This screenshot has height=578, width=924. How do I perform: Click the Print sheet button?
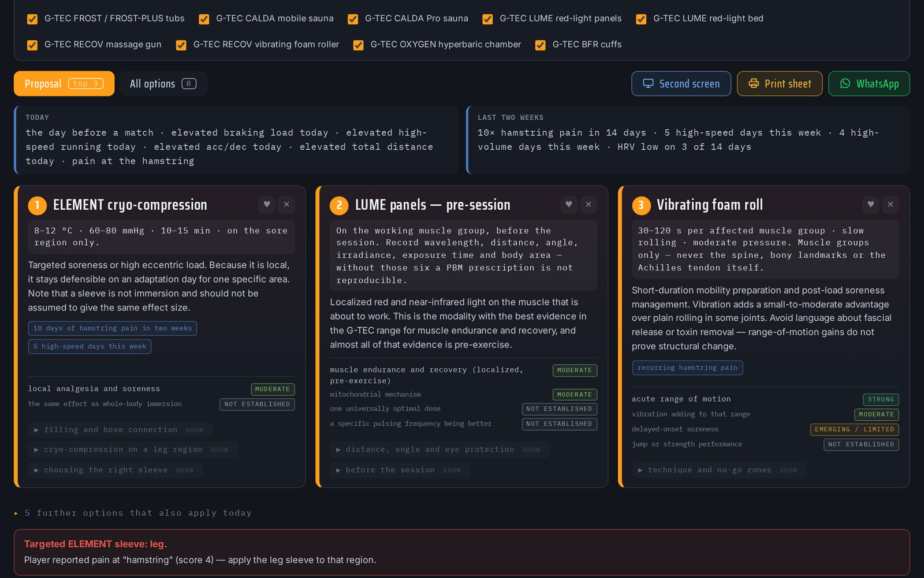[780, 83]
